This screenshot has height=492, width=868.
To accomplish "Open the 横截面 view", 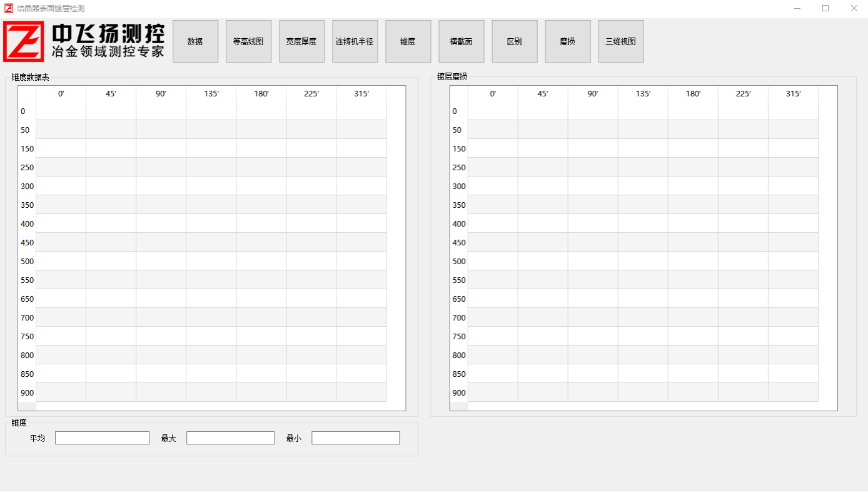I will 462,41.
